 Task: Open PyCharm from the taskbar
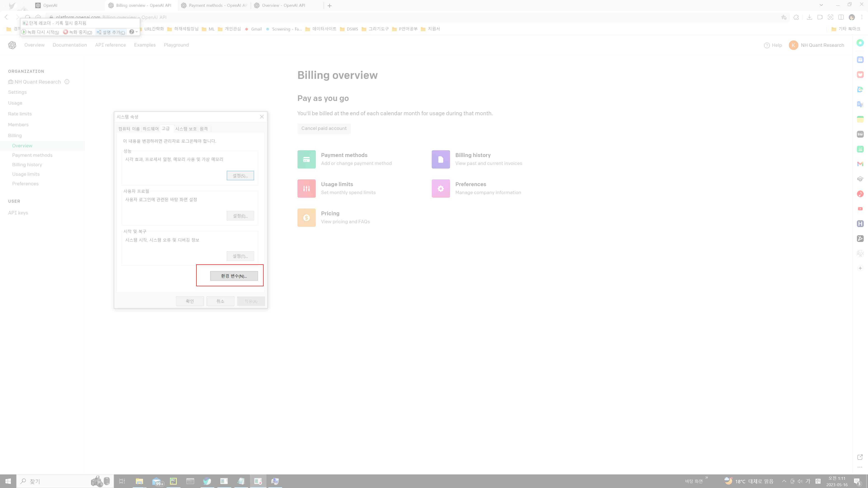point(173,481)
